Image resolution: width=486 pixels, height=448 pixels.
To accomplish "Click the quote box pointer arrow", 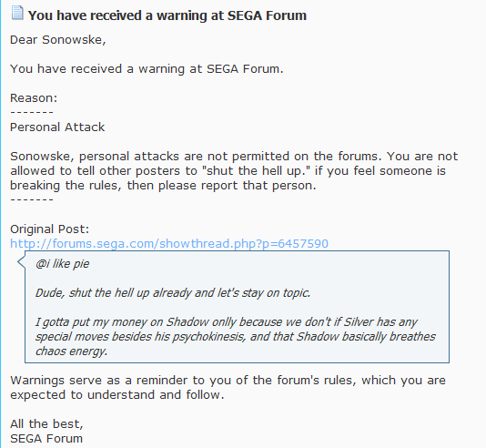I will [21, 261].
